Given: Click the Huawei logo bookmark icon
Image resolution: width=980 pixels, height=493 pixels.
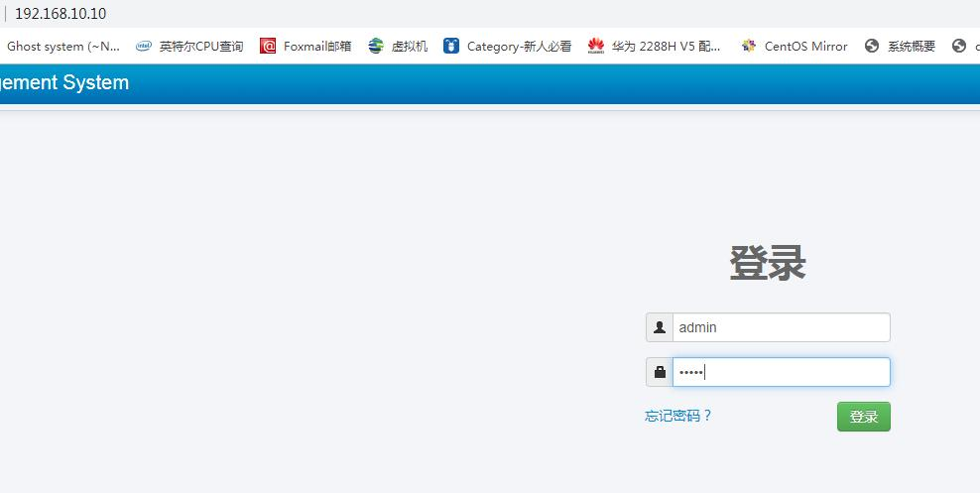Looking at the screenshot, I should pos(596,46).
